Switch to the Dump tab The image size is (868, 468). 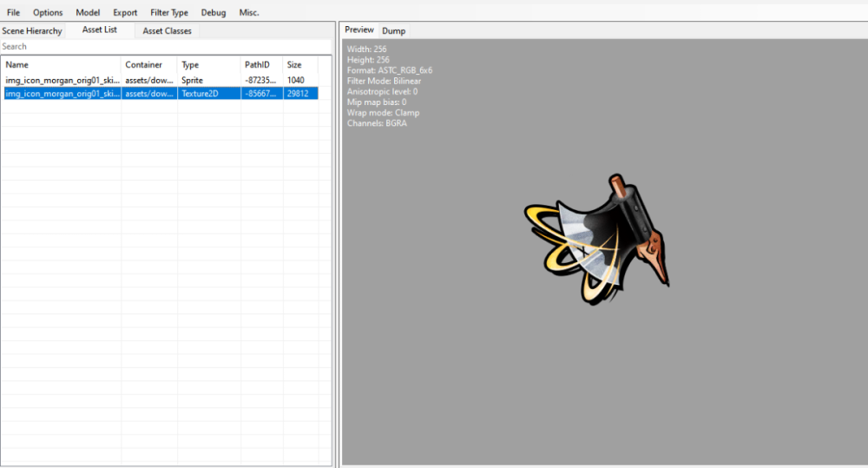(x=393, y=31)
